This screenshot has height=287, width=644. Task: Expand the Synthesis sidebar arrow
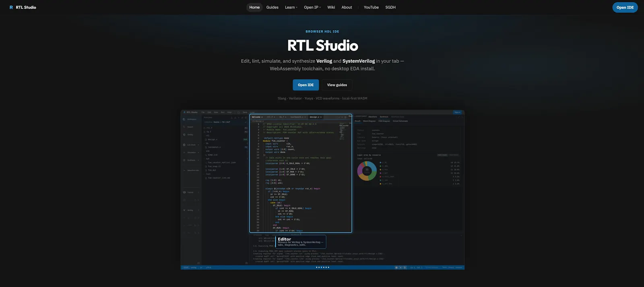198,160
